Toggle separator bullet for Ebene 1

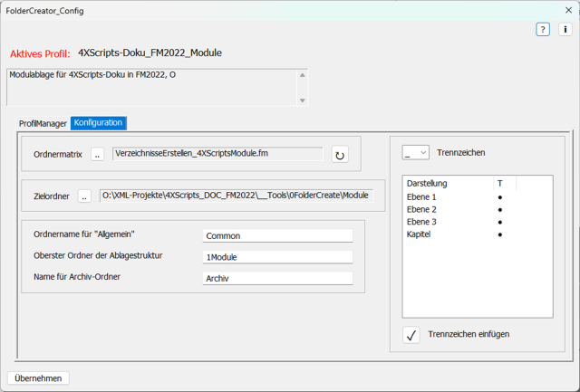point(500,196)
